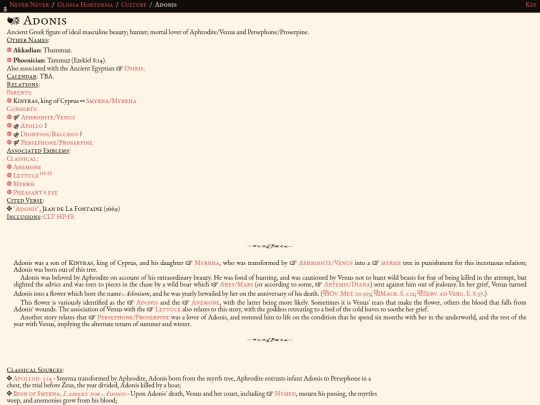Click gender icon beside Dionysos/Bacchos
Viewport: 540px width, 405px height.
click(16, 134)
